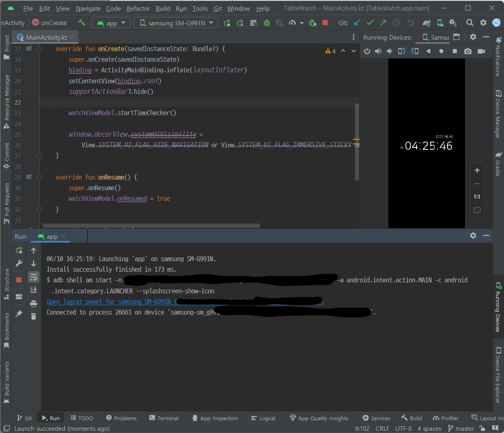This screenshot has width=504, height=433.
Task: Switch to the Logcat tool window tab
Action: tap(263, 418)
